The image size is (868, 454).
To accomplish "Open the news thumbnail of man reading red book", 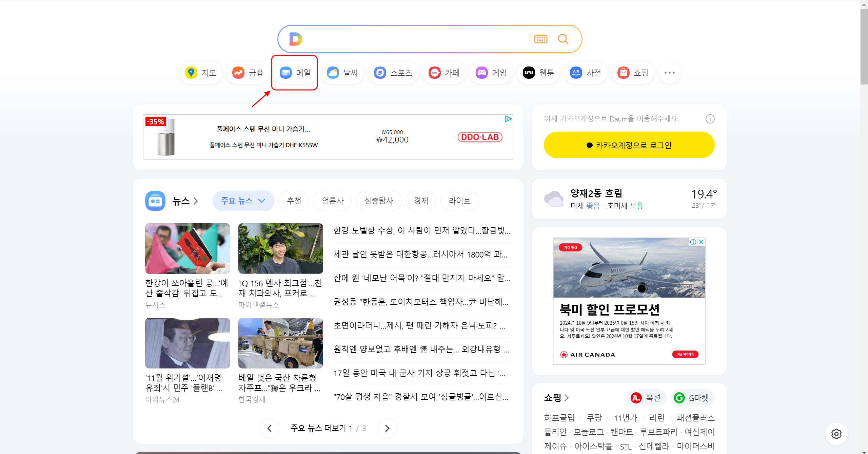I will (x=188, y=248).
